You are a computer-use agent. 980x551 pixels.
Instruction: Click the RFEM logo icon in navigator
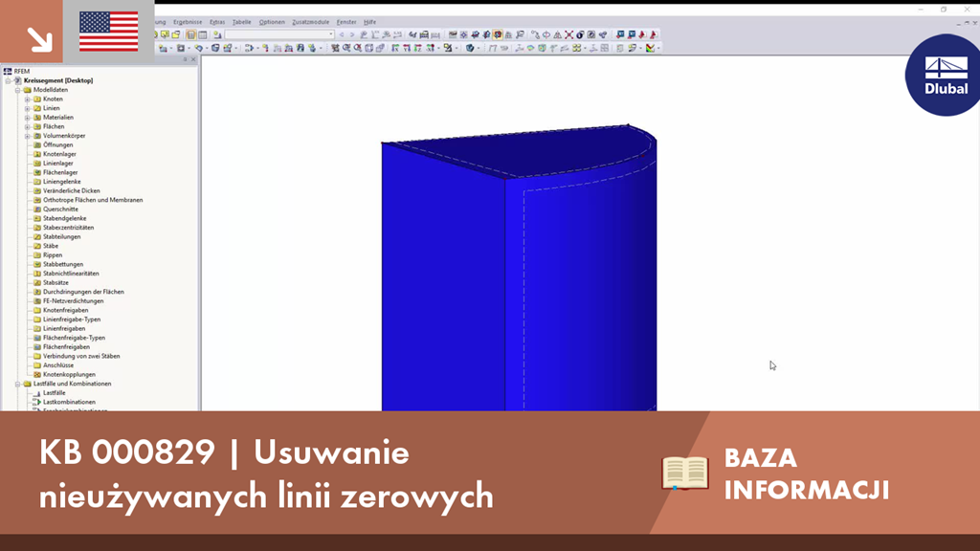(x=8, y=71)
